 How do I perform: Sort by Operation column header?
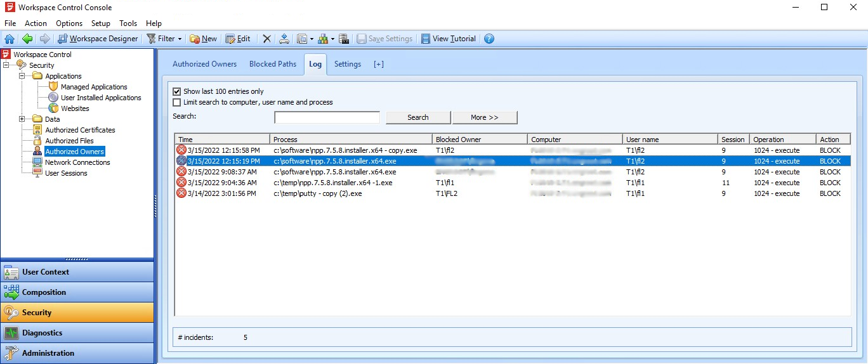(x=783, y=140)
